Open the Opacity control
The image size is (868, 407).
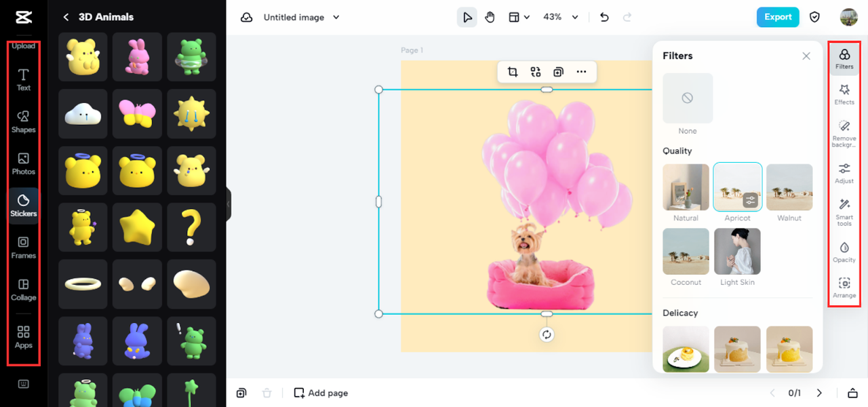pos(844,252)
